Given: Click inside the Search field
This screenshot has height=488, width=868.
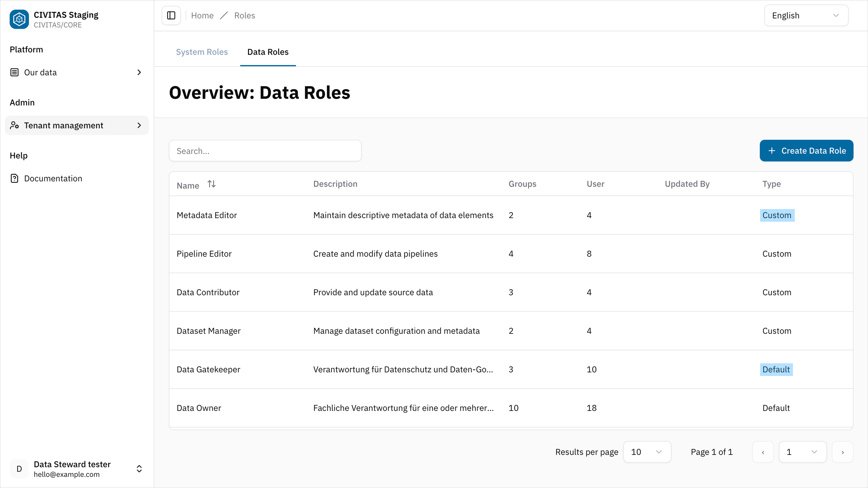Looking at the screenshot, I should click(x=265, y=151).
